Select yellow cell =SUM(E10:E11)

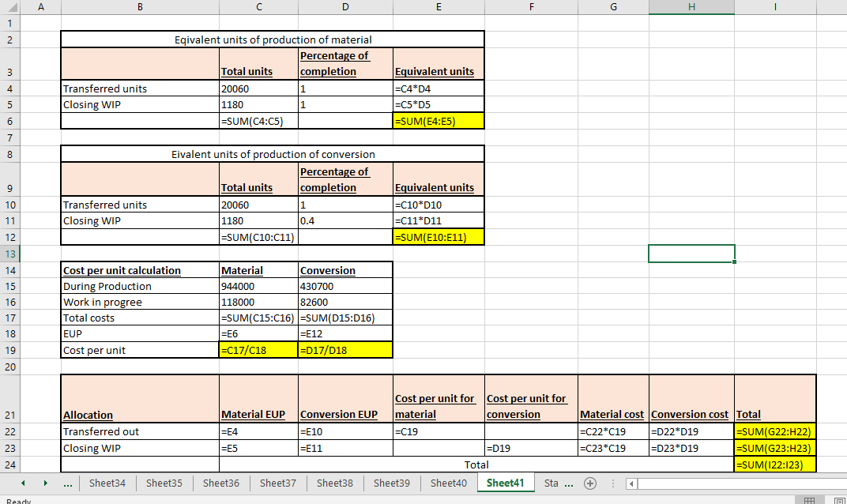[439, 237]
